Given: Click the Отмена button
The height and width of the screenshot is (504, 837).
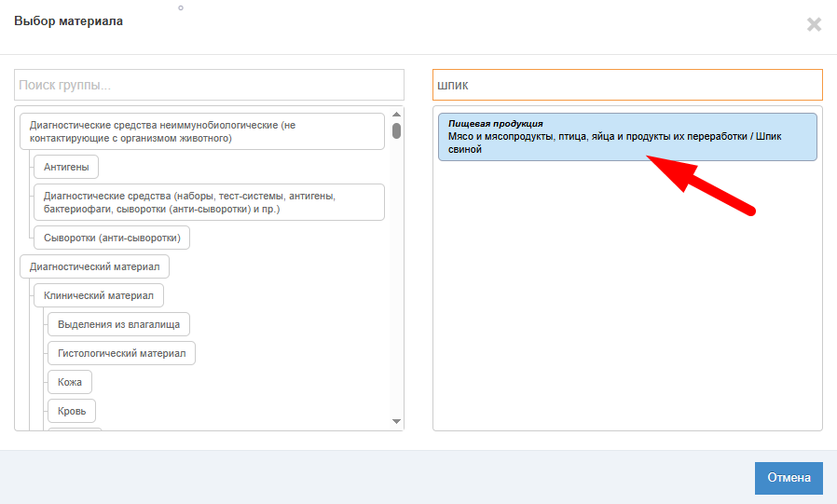Looking at the screenshot, I should [789, 478].
